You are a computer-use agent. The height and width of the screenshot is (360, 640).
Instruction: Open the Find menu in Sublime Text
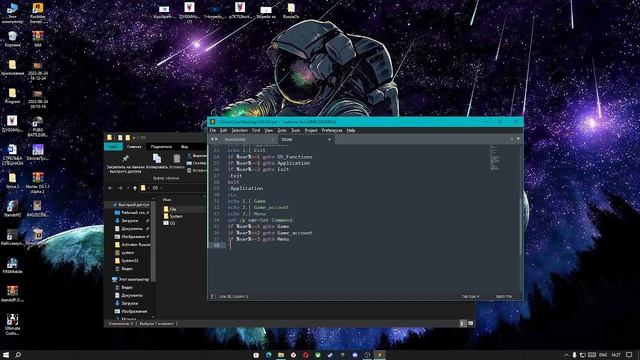coord(256,131)
